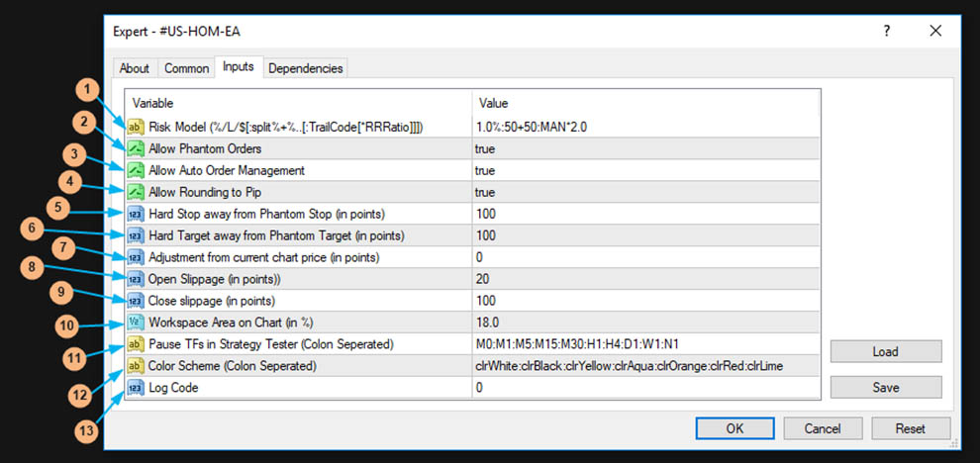Edit the Close slippage value field
This screenshot has height=463, width=980.
click(x=643, y=301)
